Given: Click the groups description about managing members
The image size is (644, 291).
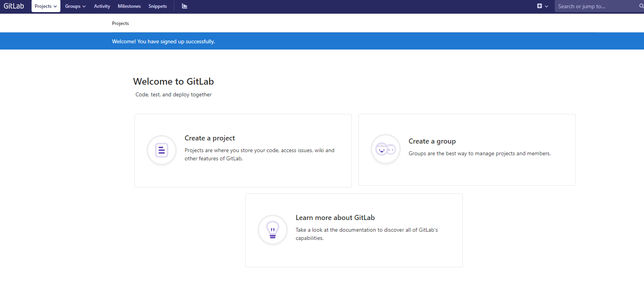Looking at the screenshot, I should 480,154.
